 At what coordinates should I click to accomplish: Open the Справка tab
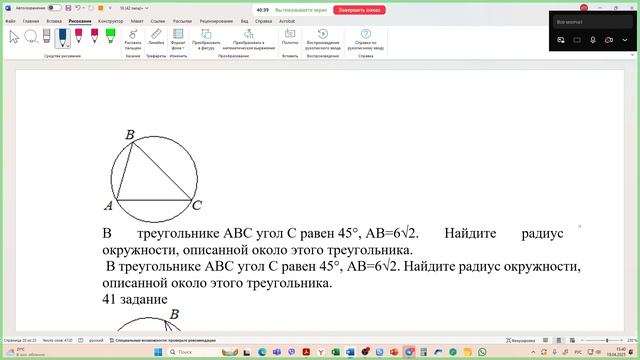[263, 21]
